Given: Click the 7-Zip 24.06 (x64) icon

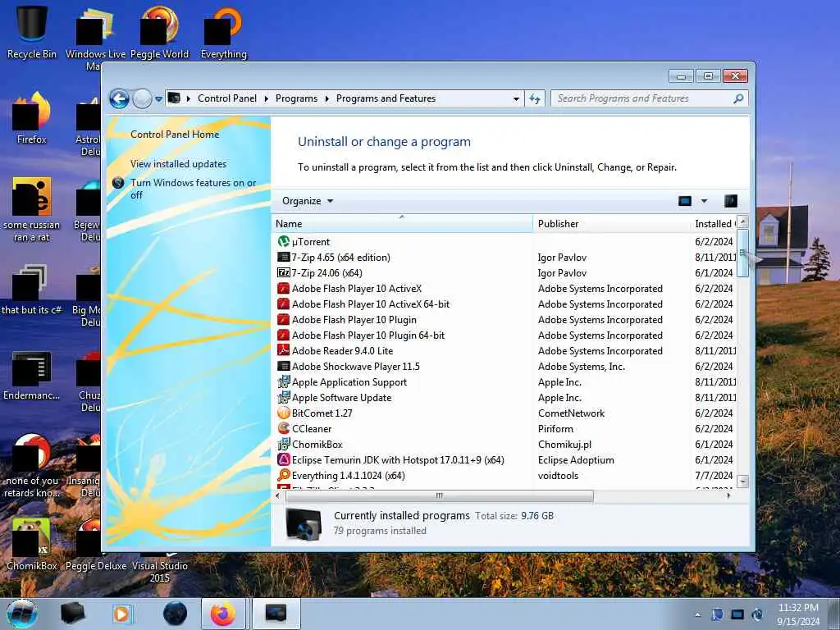Looking at the screenshot, I should [x=283, y=272].
